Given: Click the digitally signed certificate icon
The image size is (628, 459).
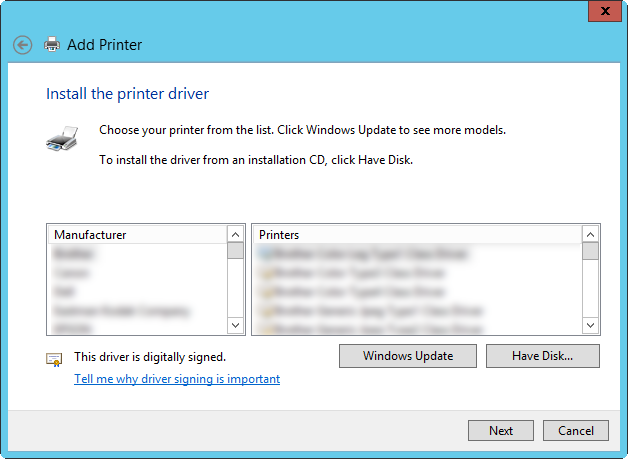Looking at the screenshot, I should coord(55,359).
